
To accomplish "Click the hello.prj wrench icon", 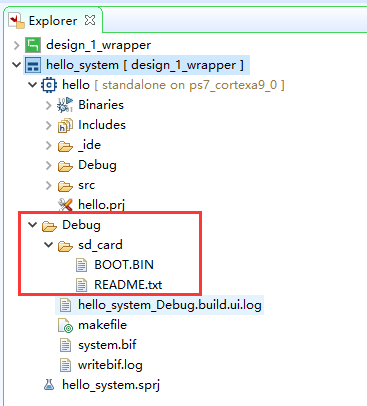I will click(65, 205).
